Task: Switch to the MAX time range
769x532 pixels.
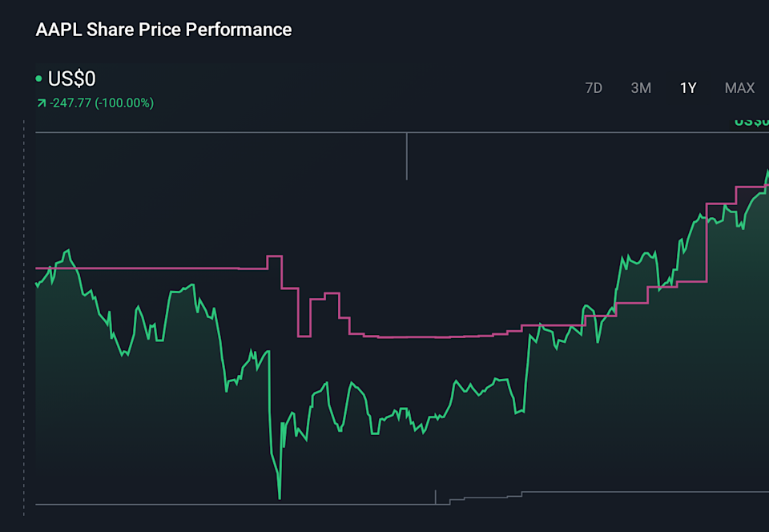Action: tap(739, 88)
